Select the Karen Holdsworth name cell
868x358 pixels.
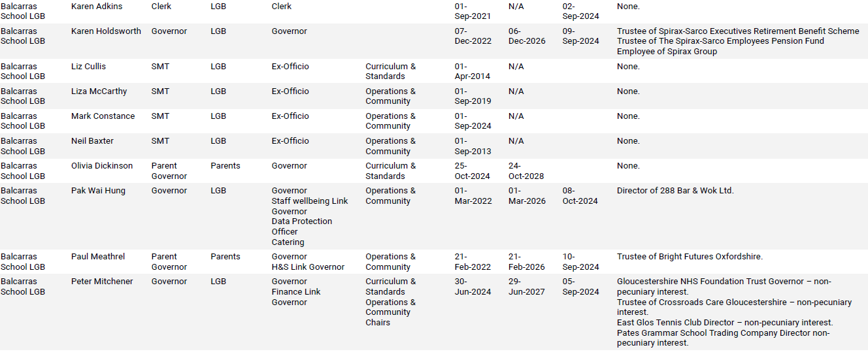click(x=106, y=31)
